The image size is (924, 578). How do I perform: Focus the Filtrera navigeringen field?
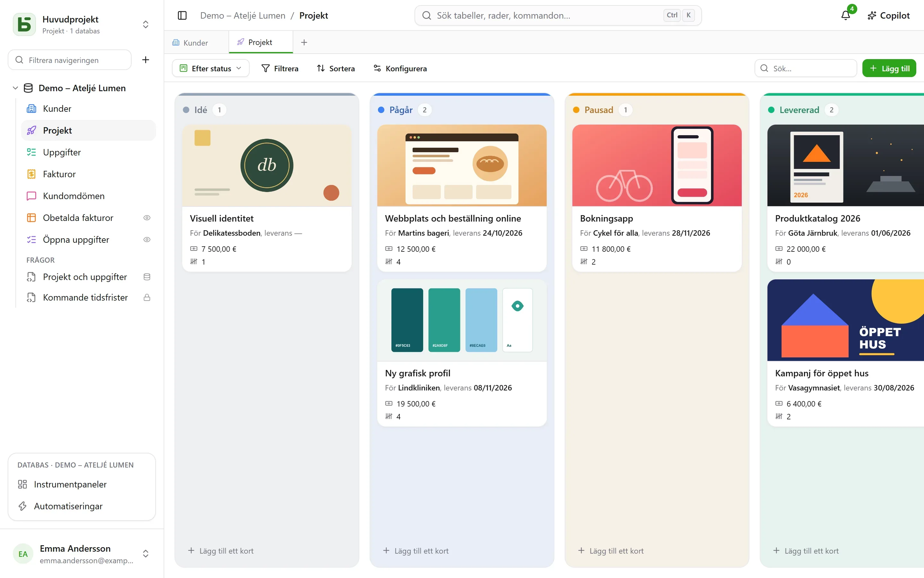70,60
